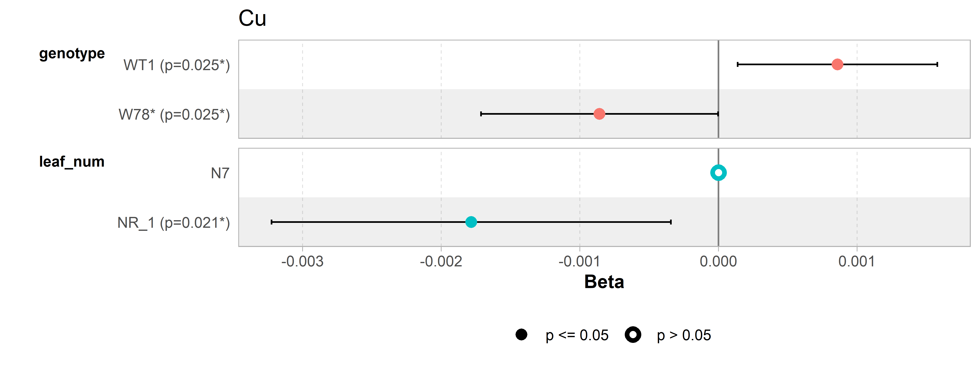Click the filled black legend dot
980x368 pixels.
[521, 334]
